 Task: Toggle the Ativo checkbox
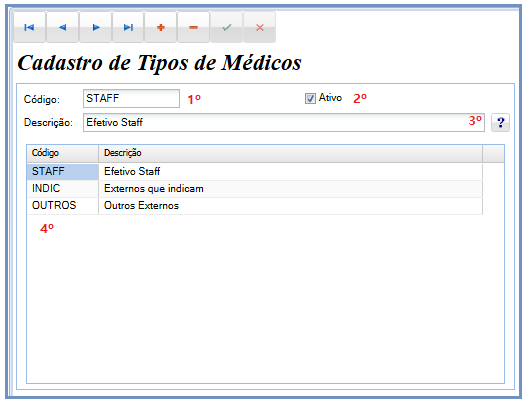click(x=310, y=99)
